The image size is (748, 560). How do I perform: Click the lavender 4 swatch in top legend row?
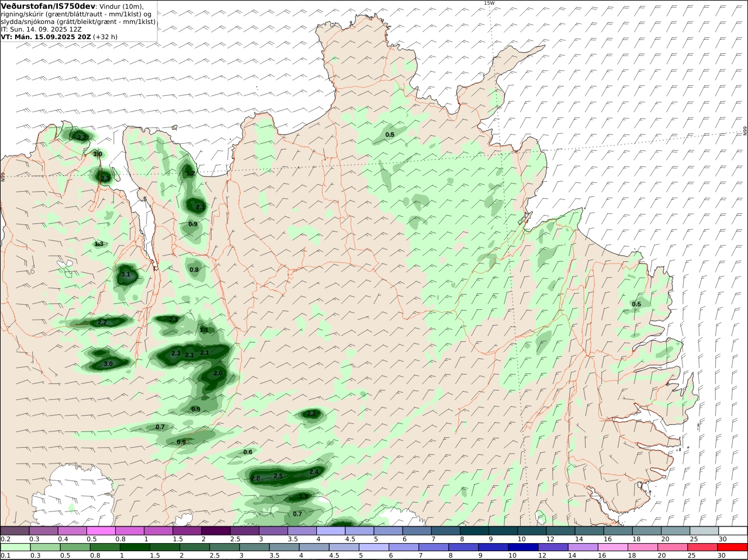click(330, 531)
